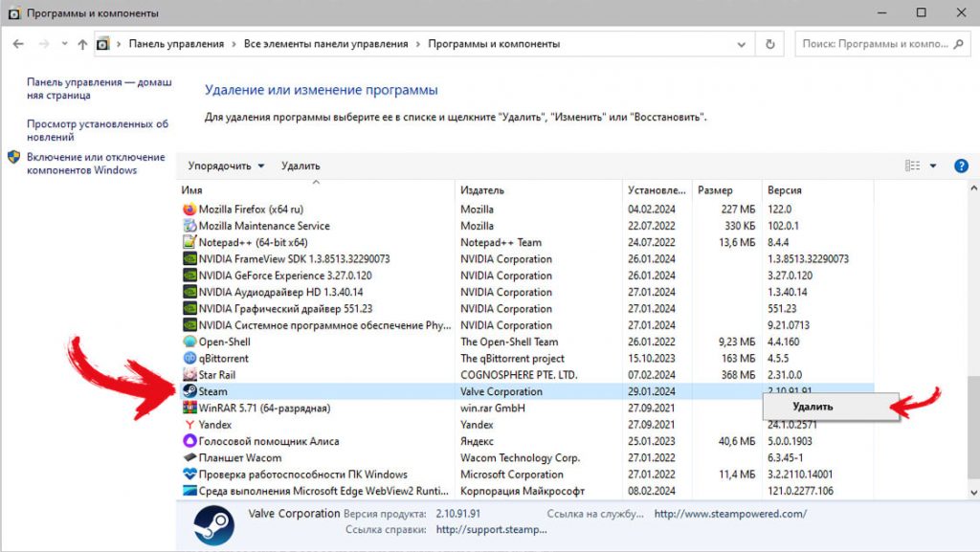
Task: Click the scrollbar up arrow
Action: [x=973, y=188]
